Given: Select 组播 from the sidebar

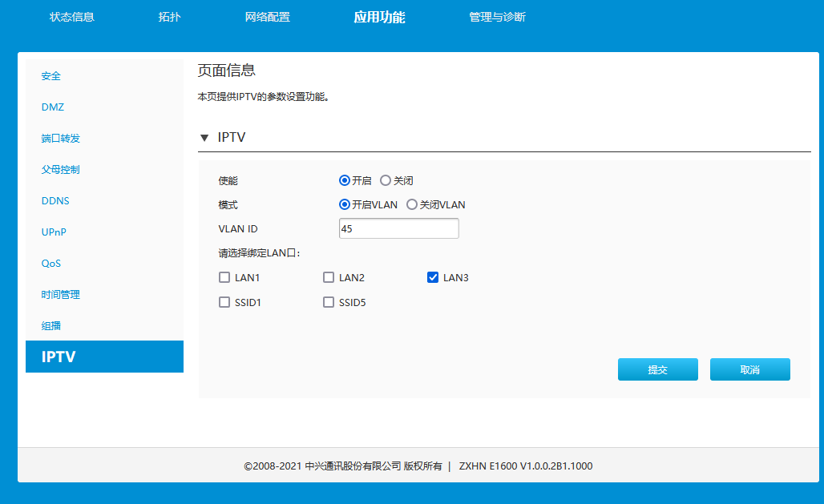Looking at the screenshot, I should [52, 325].
